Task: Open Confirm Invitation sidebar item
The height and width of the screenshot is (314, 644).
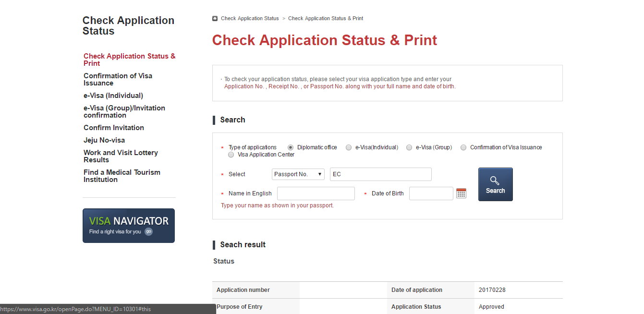Action: (x=114, y=128)
